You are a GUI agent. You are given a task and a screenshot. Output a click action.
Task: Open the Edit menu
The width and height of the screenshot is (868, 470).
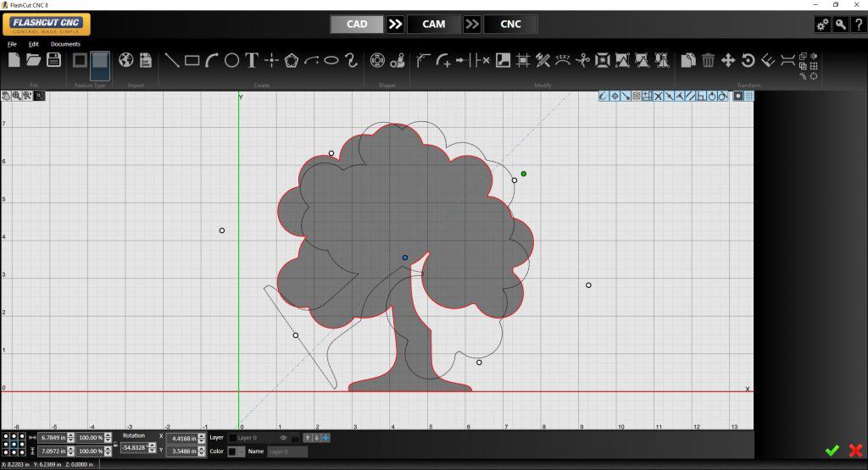(x=34, y=44)
